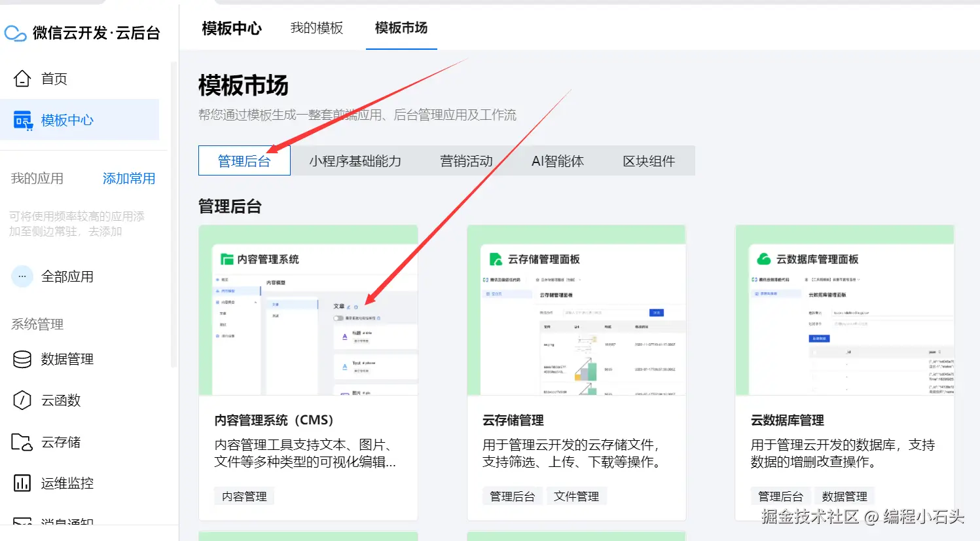Screen dimensions: 980x541
Task: Click the chart icon beside 运维监控
Action: click(22, 483)
